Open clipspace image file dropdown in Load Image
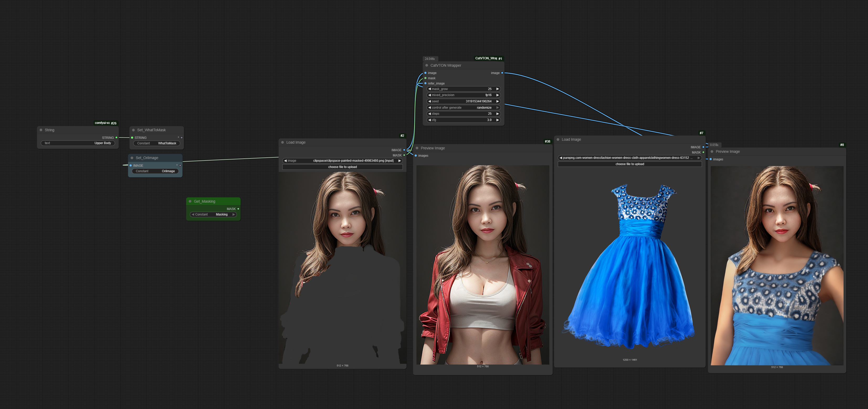The width and height of the screenshot is (868, 409). [x=342, y=161]
